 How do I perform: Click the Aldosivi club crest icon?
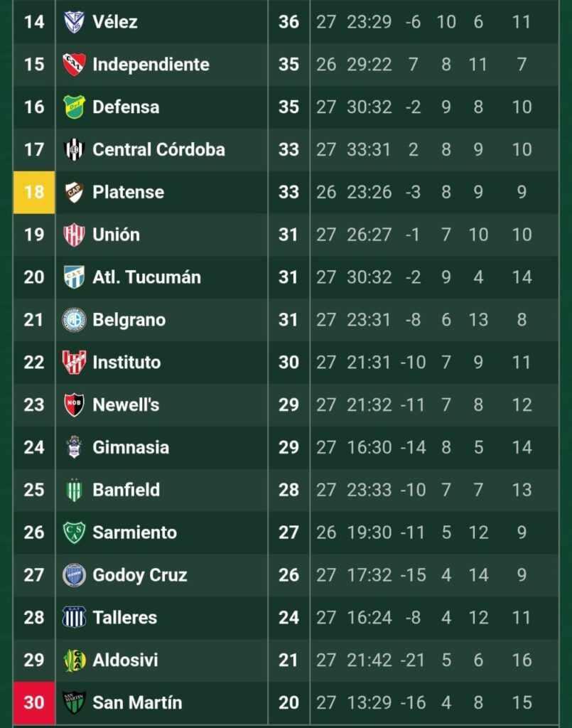pos(74,660)
